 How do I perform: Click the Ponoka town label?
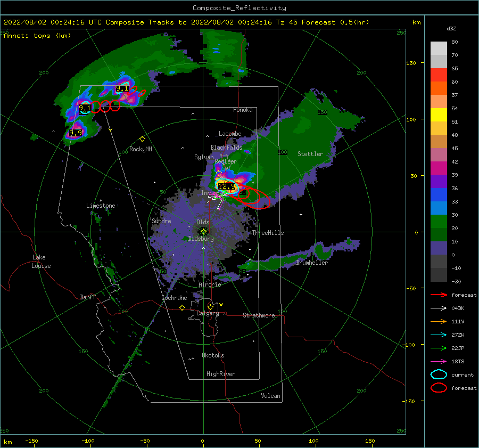(243, 110)
